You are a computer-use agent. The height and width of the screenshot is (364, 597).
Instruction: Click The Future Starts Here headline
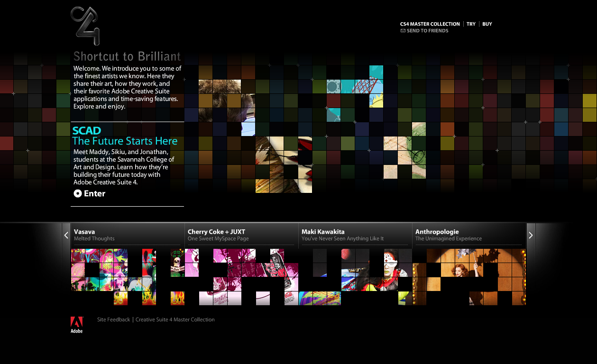pyautogui.click(x=125, y=141)
